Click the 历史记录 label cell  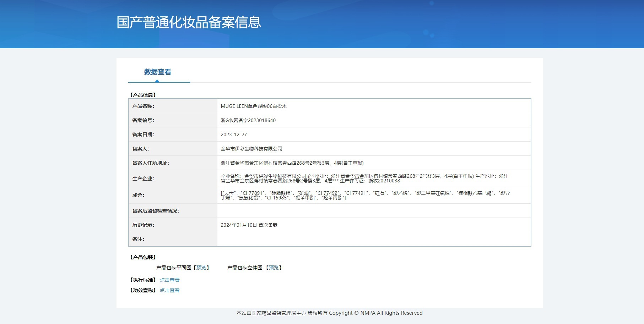173,225
